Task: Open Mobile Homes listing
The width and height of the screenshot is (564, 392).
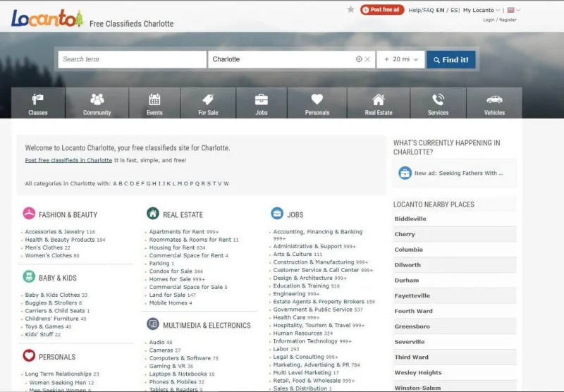Action: pos(168,302)
